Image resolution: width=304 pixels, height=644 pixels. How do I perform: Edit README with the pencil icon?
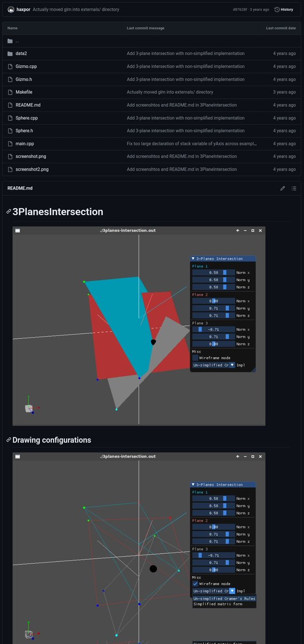283,188
